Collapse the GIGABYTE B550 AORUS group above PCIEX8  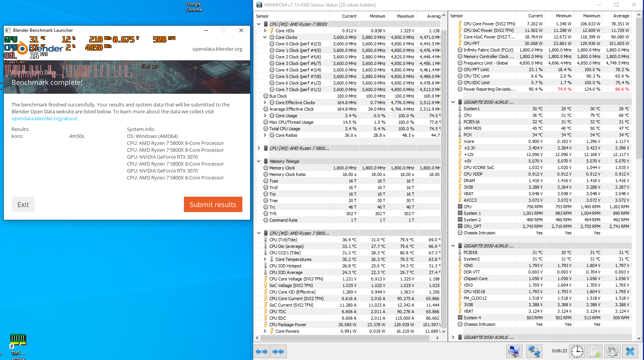coord(453,246)
